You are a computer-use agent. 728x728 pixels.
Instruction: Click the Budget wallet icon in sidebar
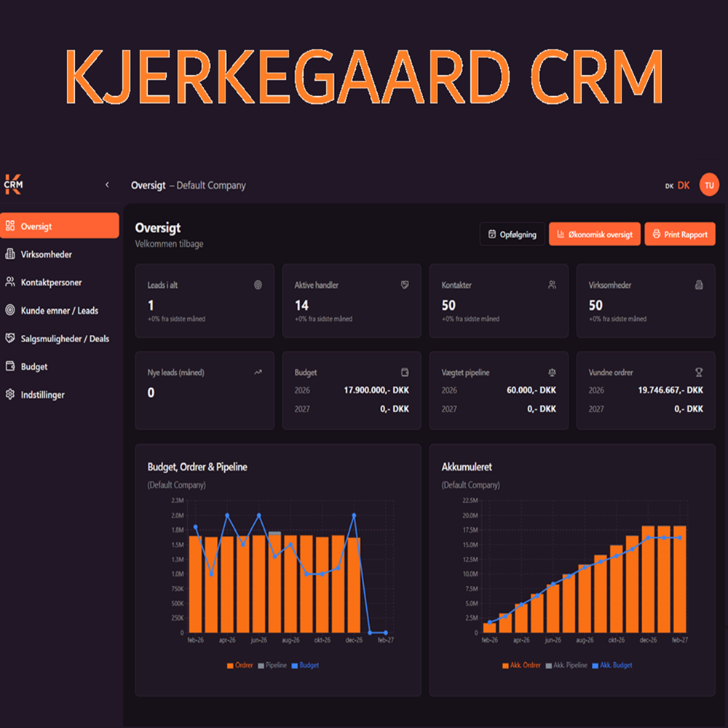pos(9,366)
